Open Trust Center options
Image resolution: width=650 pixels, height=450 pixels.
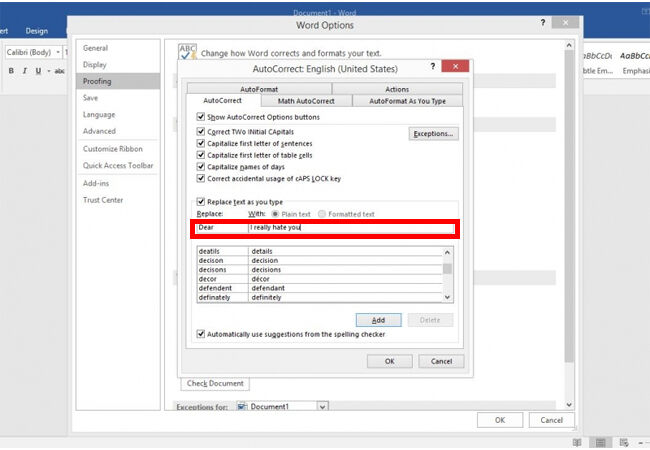point(118,200)
